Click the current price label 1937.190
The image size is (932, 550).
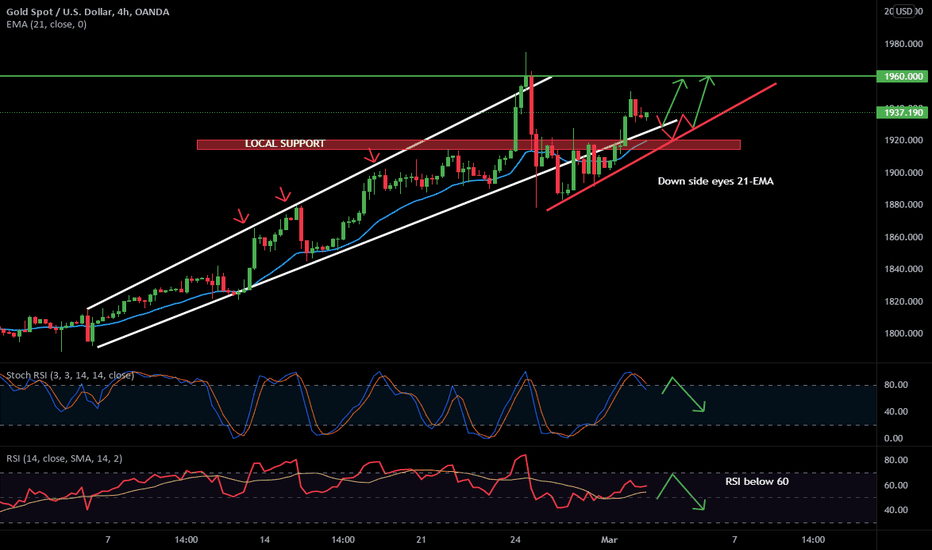click(902, 112)
